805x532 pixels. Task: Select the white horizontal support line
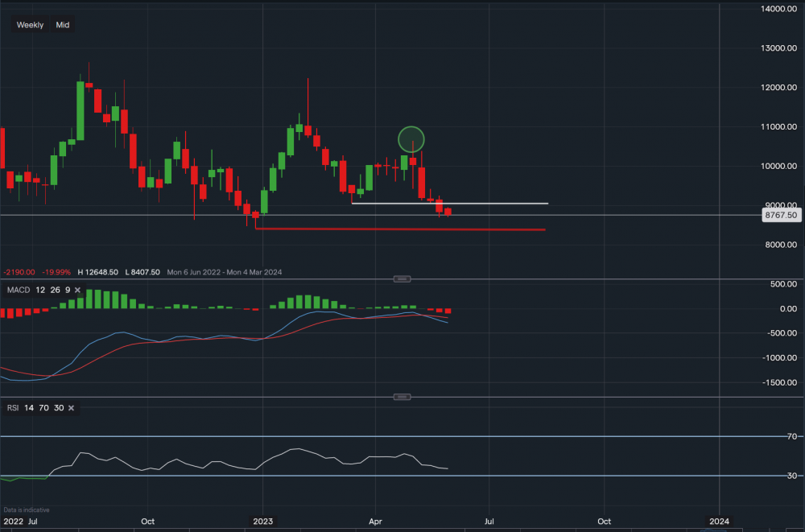(x=483, y=203)
